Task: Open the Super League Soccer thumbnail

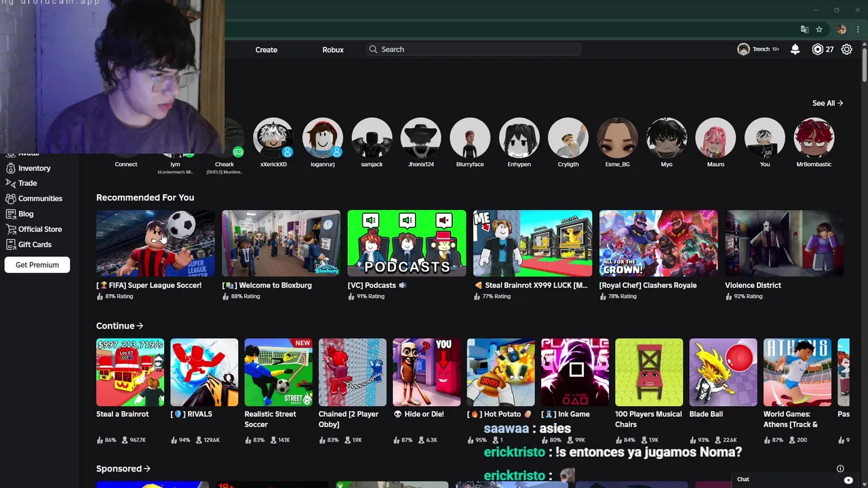Action: (x=155, y=243)
